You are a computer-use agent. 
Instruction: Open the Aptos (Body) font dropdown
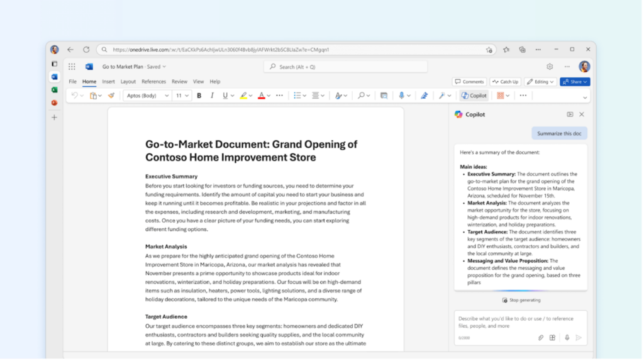click(147, 96)
